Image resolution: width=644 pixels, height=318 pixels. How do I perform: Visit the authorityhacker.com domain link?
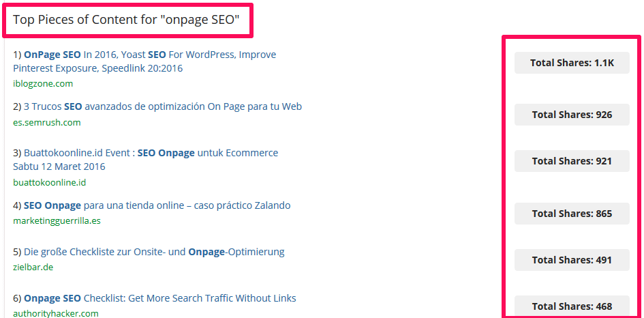click(x=56, y=313)
